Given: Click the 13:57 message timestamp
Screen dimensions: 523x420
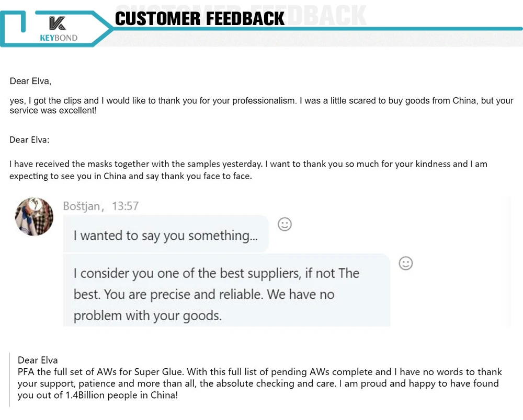Looking at the screenshot, I should (125, 206).
